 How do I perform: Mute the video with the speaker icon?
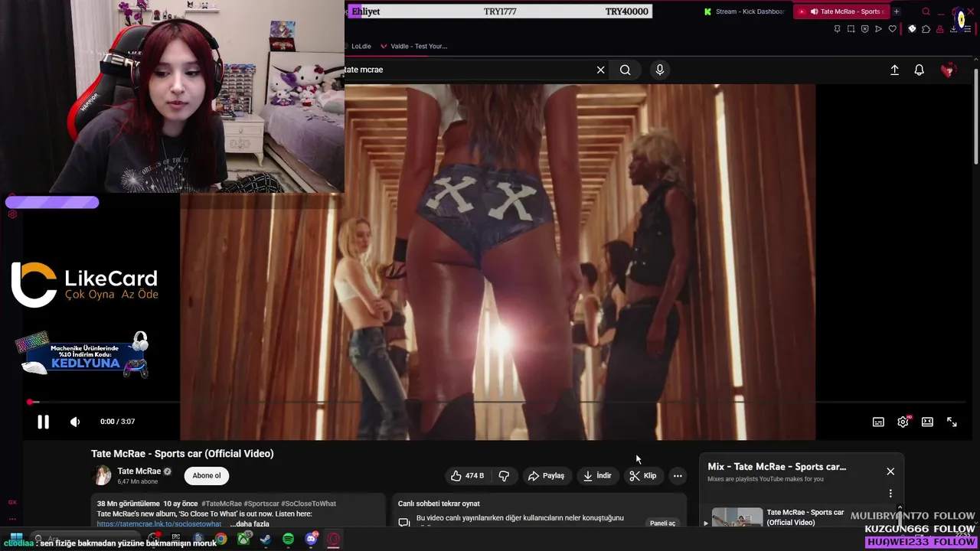pos(75,422)
